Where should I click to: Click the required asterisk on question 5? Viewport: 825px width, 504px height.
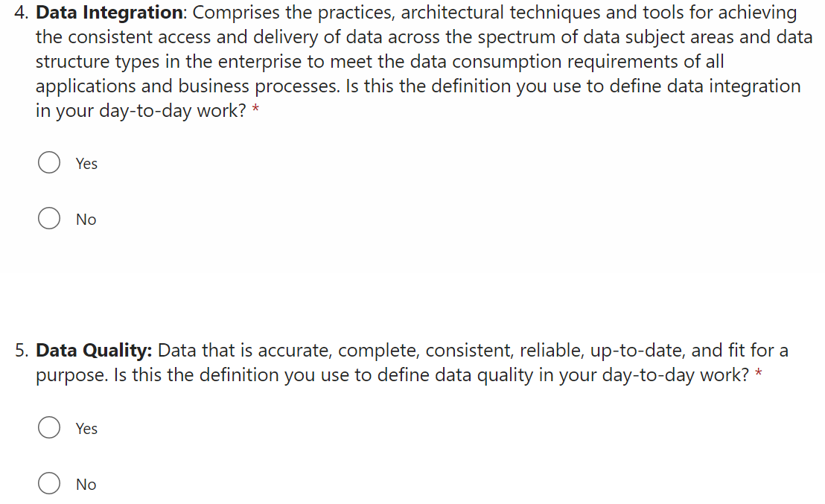(759, 374)
